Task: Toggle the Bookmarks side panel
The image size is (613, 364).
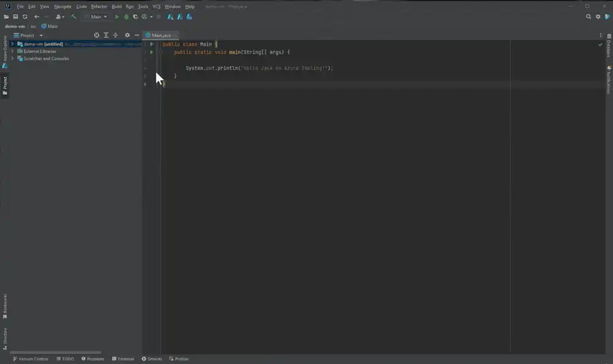Action: pyautogui.click(x=5, y=306)
